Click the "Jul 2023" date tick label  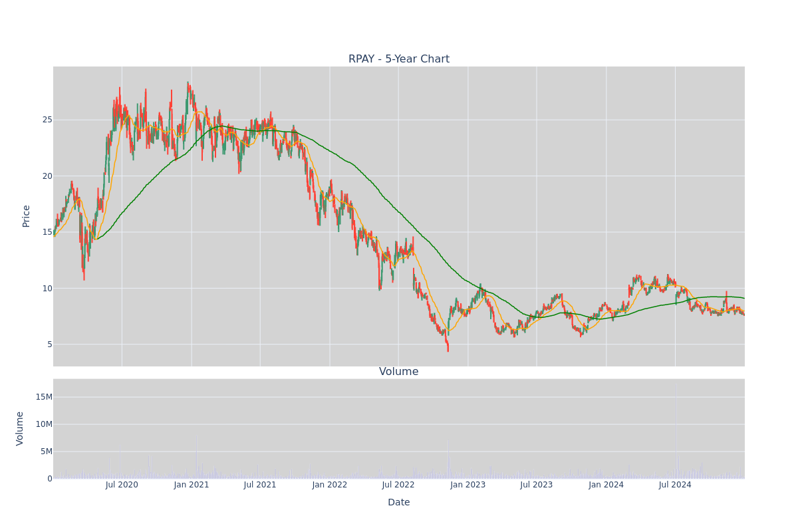pos(537,485)
